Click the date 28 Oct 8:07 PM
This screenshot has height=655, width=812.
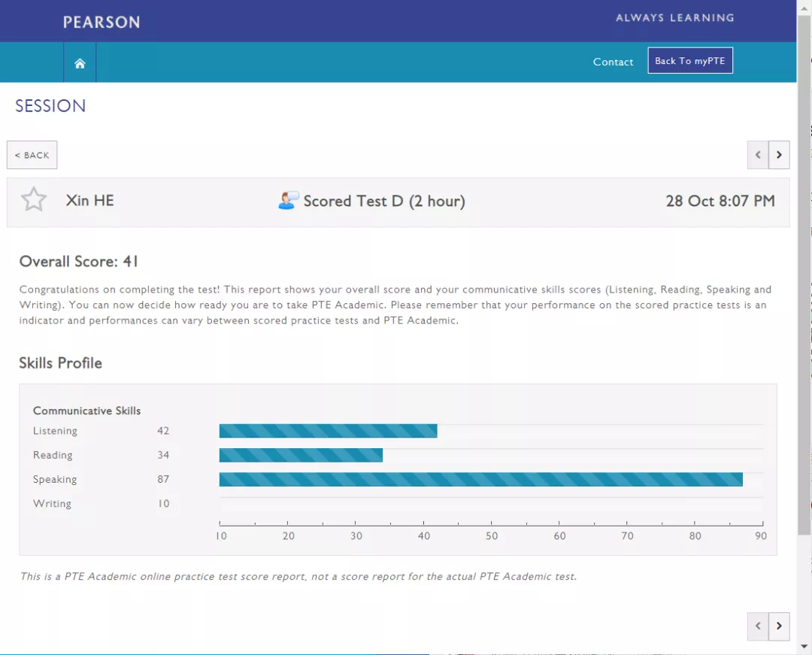tap(720, 201)
